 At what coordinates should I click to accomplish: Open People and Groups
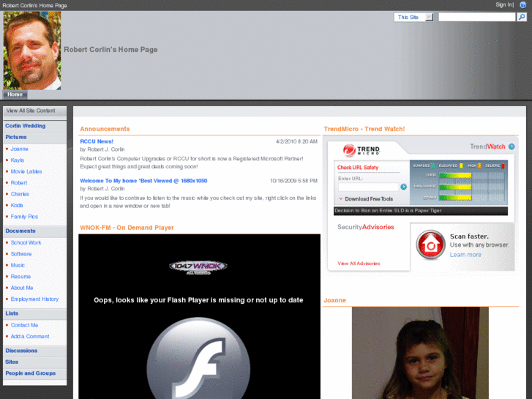click(31, 373)
